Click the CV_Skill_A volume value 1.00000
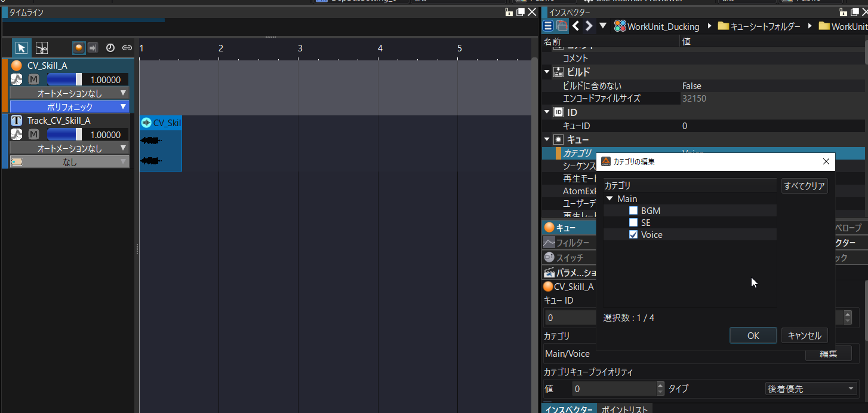Screen dimensions: 868x413 coord(106,79)
